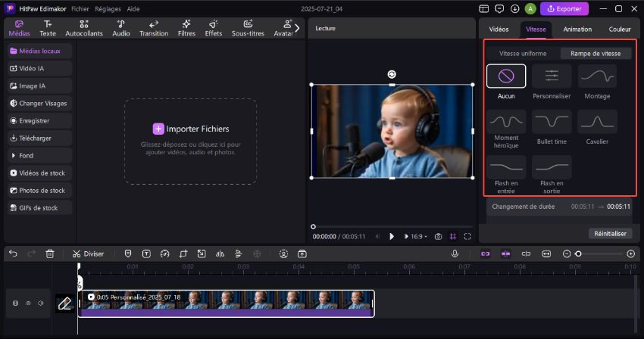Click the edit pencil icon on the track
The image size is (644, 339).
[65, 303]
